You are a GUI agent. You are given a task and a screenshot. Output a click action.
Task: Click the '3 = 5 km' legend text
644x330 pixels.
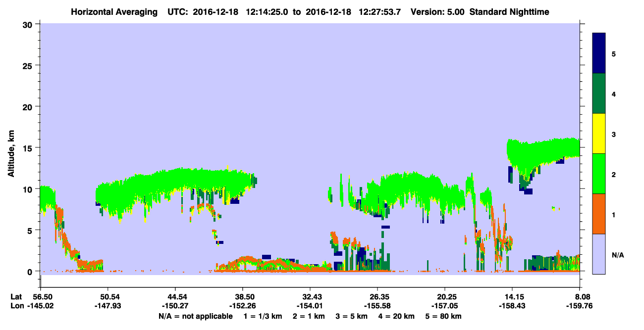click(353, 316)
